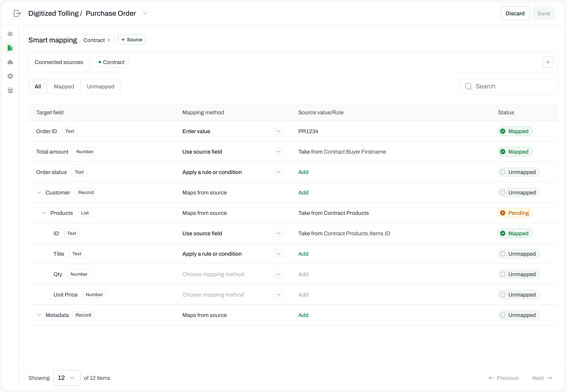
Task: Switch to the Mapped tab
Action: point(64,86)
